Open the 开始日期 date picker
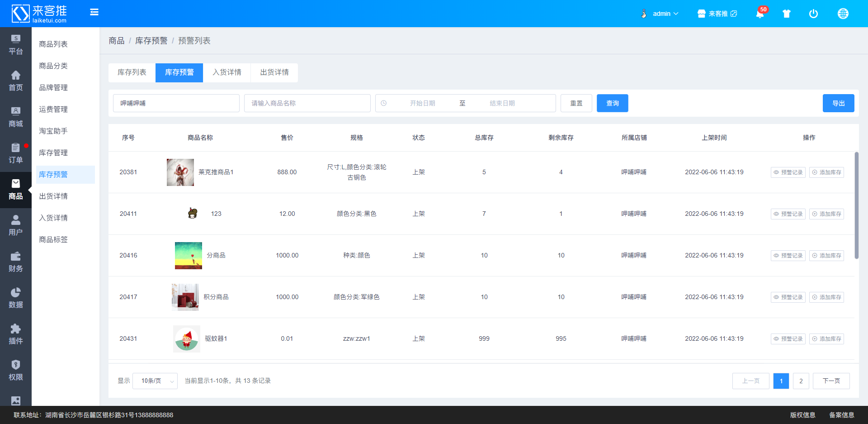This screenshot has height=424, width=868. coord(422,103)
